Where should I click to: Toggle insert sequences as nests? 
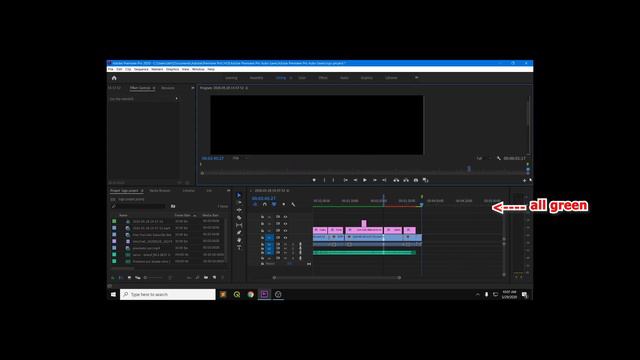(255, 204)
